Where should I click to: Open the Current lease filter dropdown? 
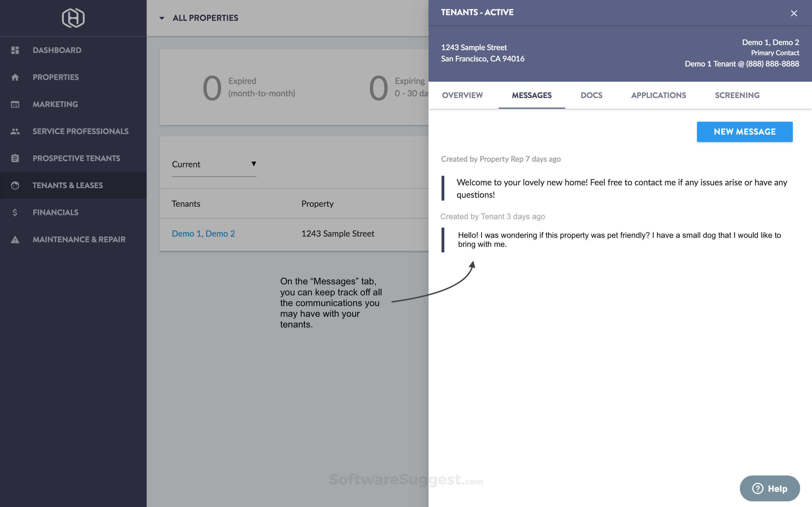[214, 164]
